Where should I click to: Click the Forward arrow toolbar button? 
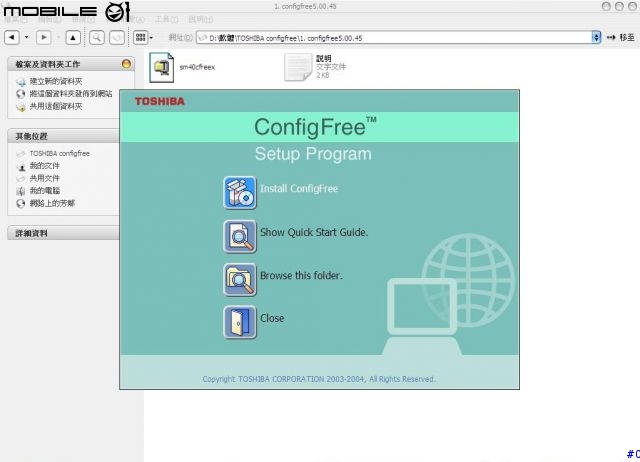point(43,38)
